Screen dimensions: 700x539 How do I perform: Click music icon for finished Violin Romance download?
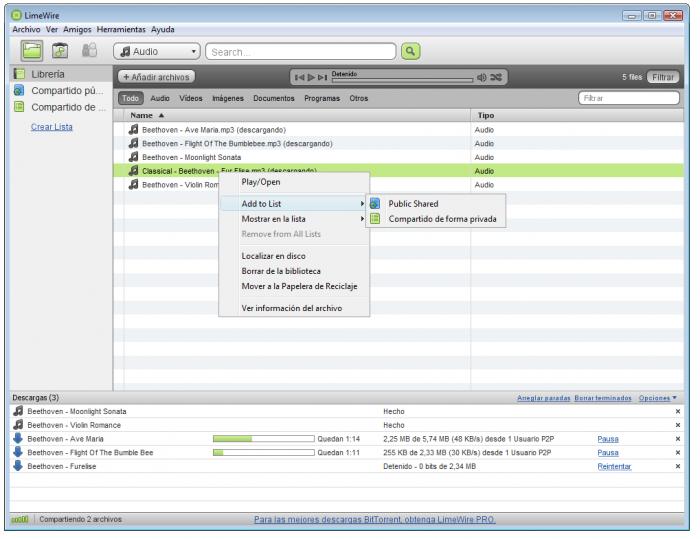[x=18, y=424]
